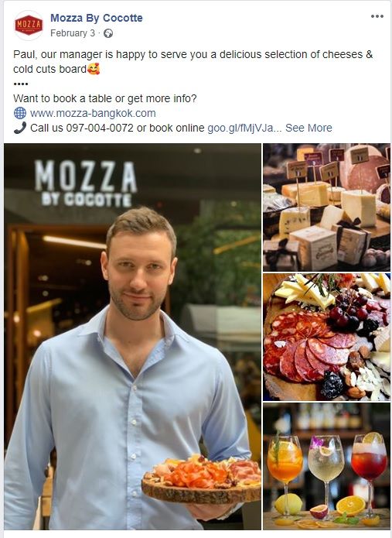Click the Mozza page profile logo
This screenshot has height=538, width=392.
pos(29,26)
